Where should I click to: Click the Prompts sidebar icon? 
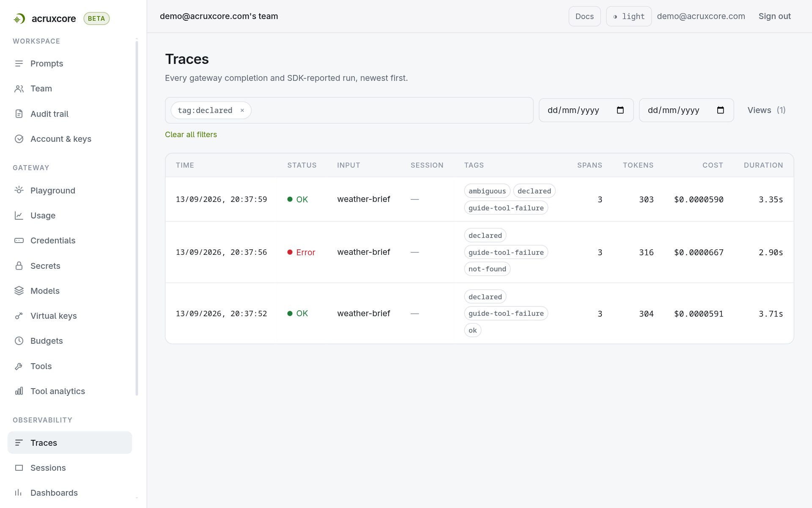(x=19, y=63)
